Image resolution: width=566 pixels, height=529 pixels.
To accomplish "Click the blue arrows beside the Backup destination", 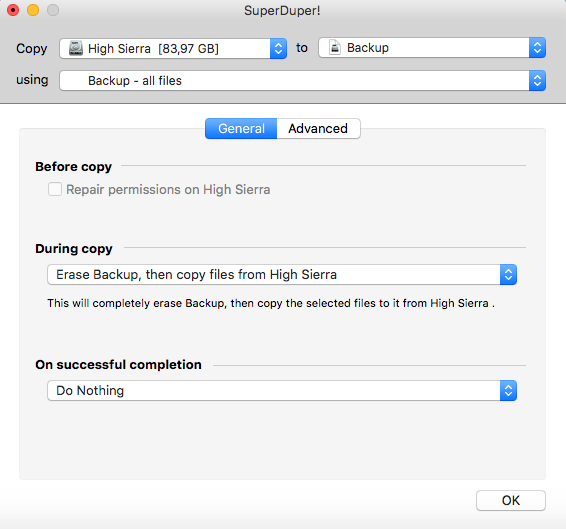I will click(x=537, y=48).
